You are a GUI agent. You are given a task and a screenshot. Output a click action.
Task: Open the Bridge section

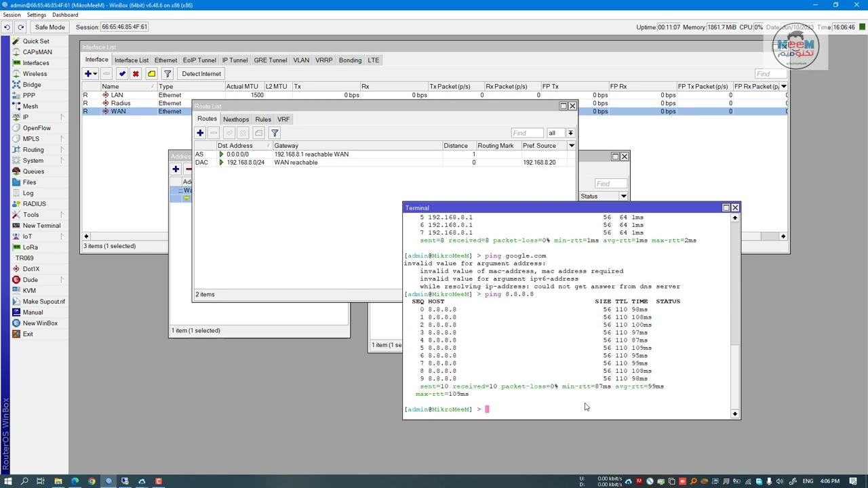[31, 85]
